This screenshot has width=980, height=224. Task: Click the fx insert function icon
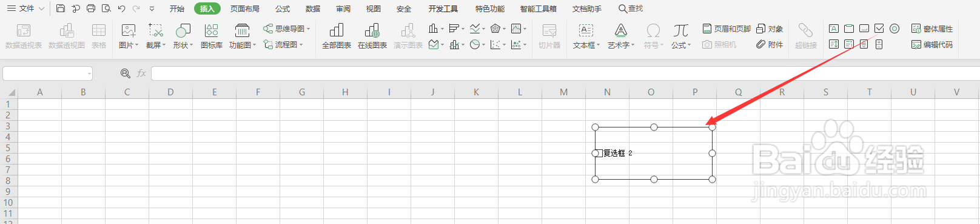(x=141, y=73)
